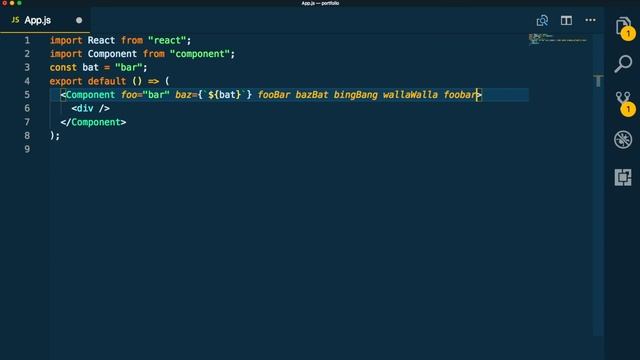Click line number 4 in the gutter

point(27,81)
